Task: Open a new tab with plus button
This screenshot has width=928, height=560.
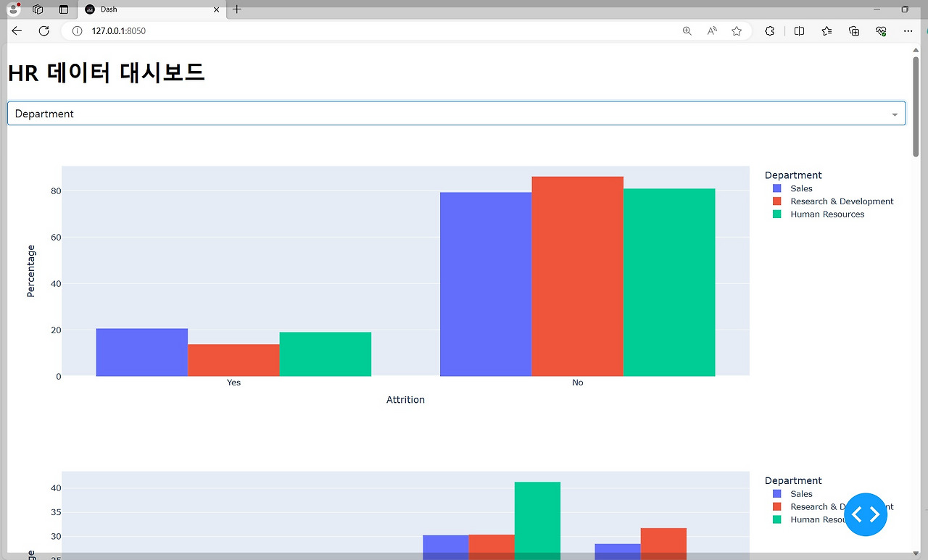Action: [x=237, y=9]
